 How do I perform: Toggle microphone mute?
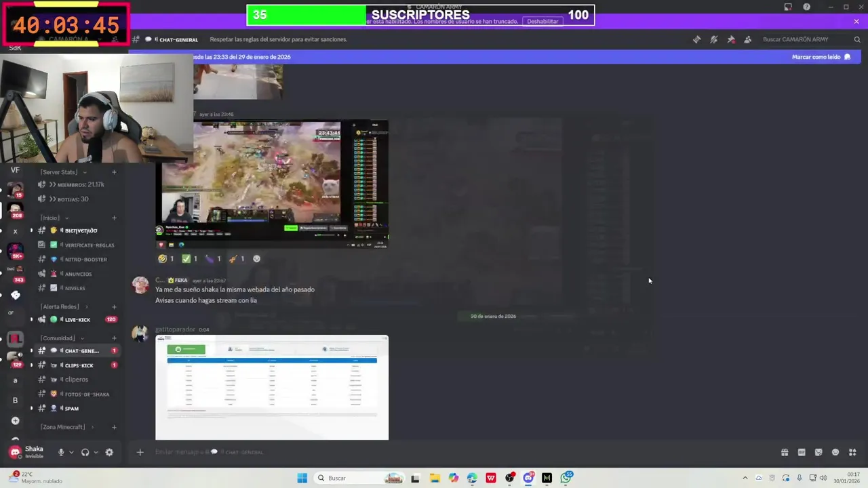[61, 452]
